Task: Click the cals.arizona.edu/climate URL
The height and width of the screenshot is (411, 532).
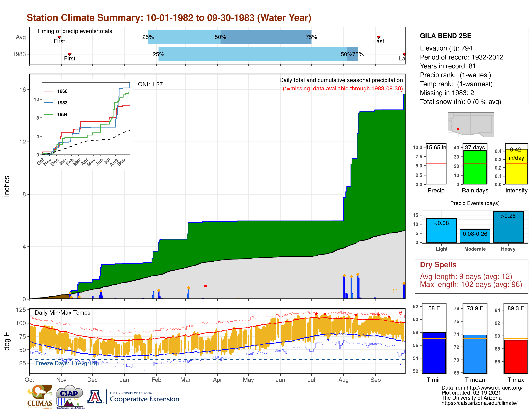Action: 479,403
